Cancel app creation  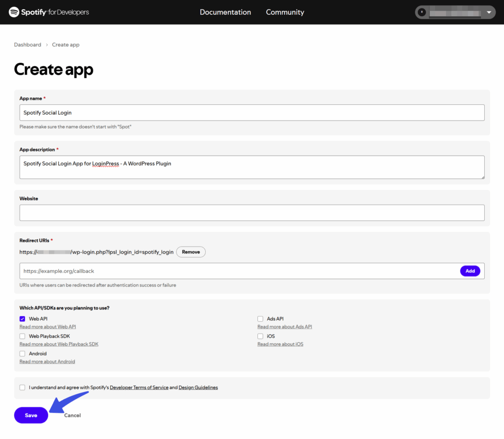click(72, 415)
